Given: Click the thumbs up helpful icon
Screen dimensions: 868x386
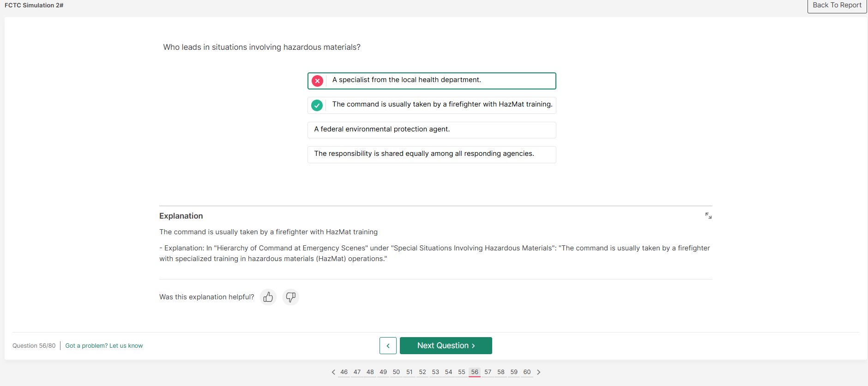Looking at the screenshot, I should (x=268, y=297).
